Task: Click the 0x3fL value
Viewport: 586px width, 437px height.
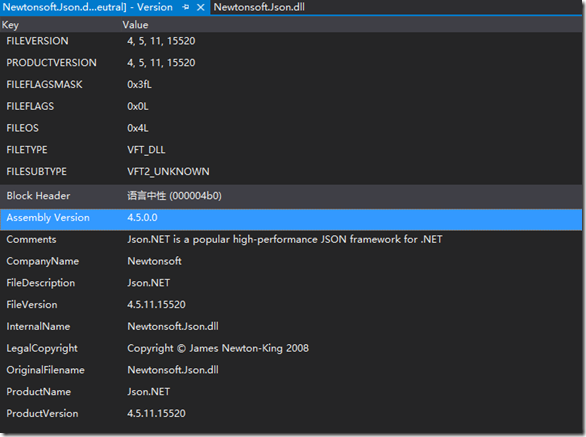Action: point(139,84)
